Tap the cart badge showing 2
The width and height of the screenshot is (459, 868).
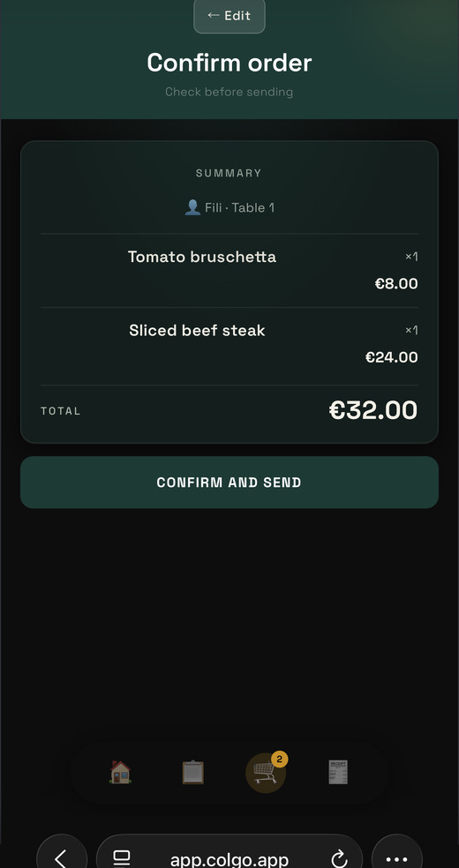click(x=279, y=759)
